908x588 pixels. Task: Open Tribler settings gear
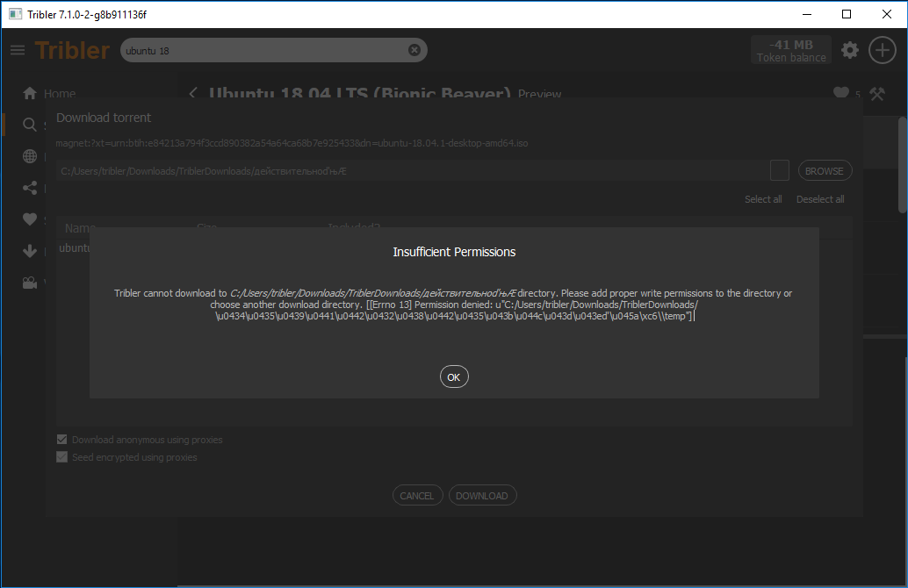click(x=849, y=50)
